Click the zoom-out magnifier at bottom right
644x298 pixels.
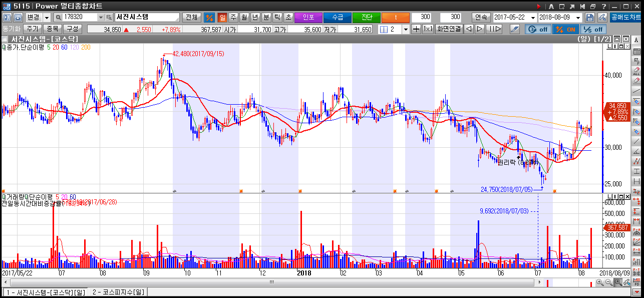608,282
